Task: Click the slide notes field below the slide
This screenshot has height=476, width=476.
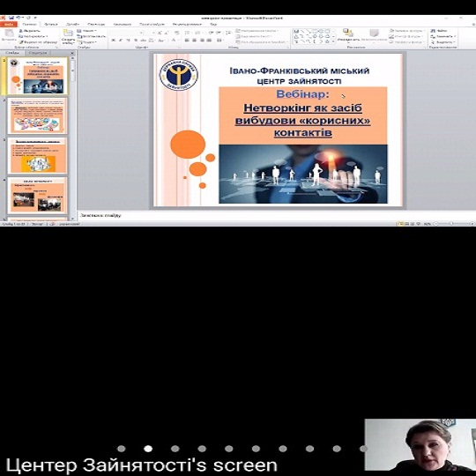Action: [276, 216]
